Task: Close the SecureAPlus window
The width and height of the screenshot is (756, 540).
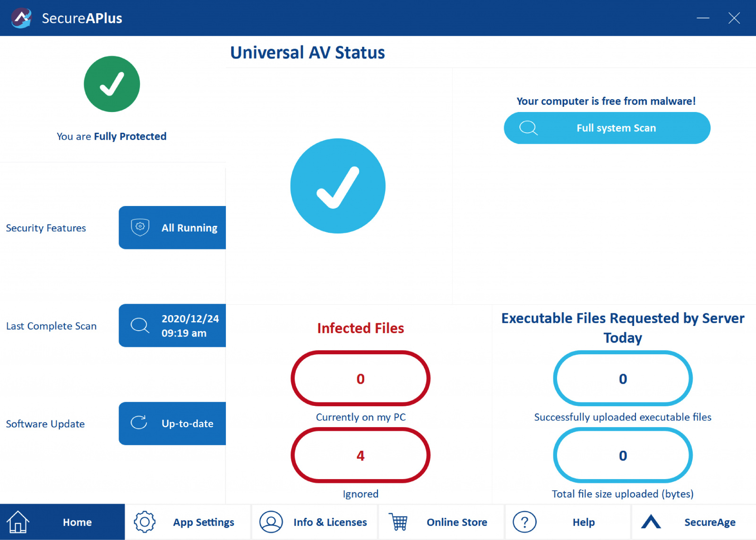Action: 734,18
